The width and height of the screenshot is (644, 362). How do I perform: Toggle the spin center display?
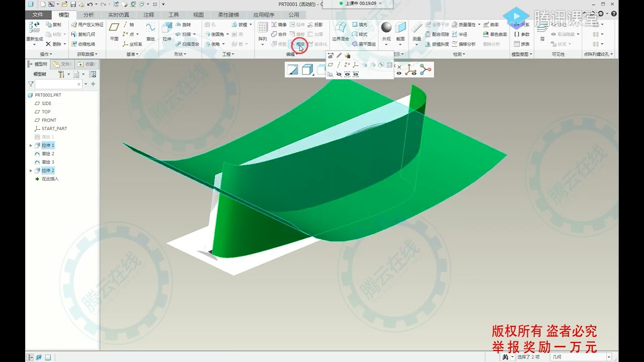[x=425, y=70]
